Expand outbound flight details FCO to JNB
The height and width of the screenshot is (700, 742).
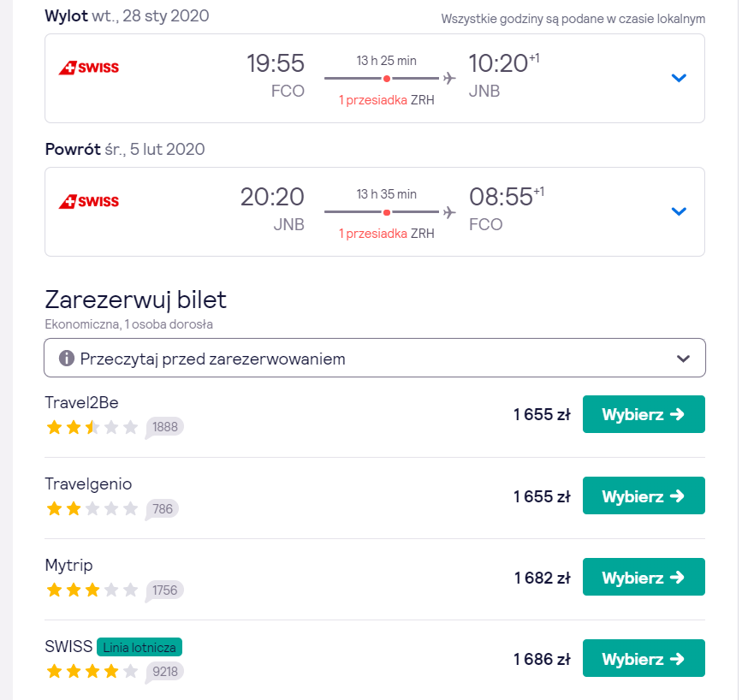click(679, 78)
